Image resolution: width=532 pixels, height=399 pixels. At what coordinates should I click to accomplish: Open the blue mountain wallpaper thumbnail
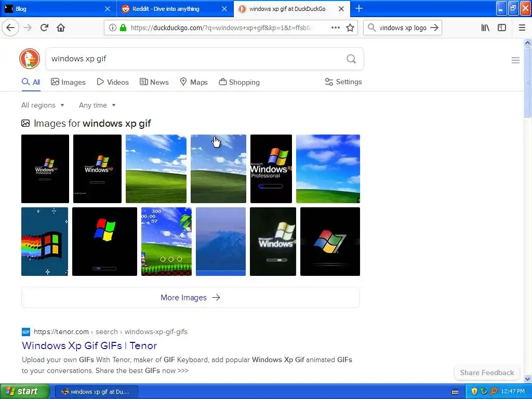pyautogui.click(x=220, y=241)
